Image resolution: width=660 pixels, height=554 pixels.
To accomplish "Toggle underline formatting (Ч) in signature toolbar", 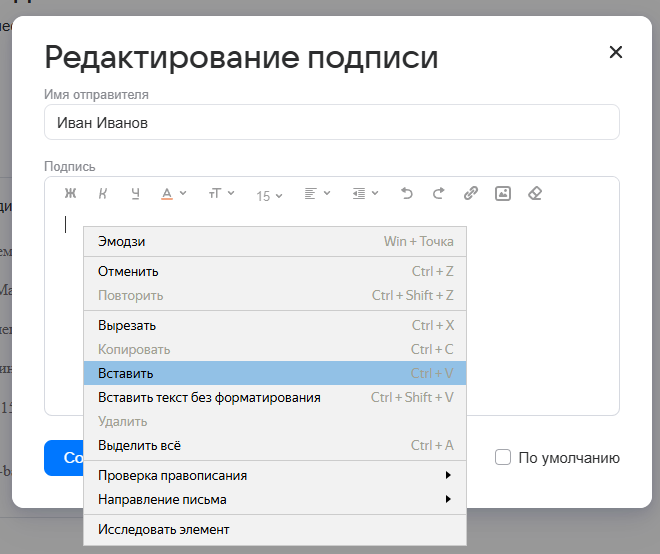I will point(135,194).
